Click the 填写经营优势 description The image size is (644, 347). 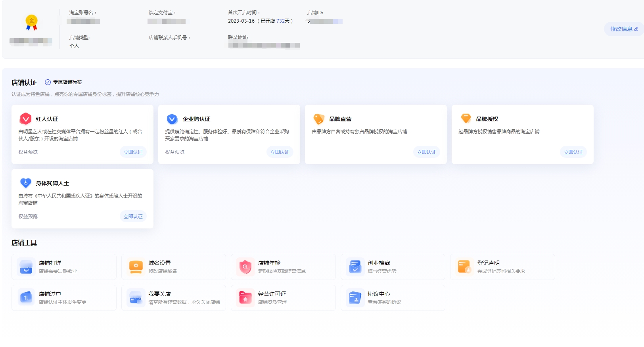382,271
